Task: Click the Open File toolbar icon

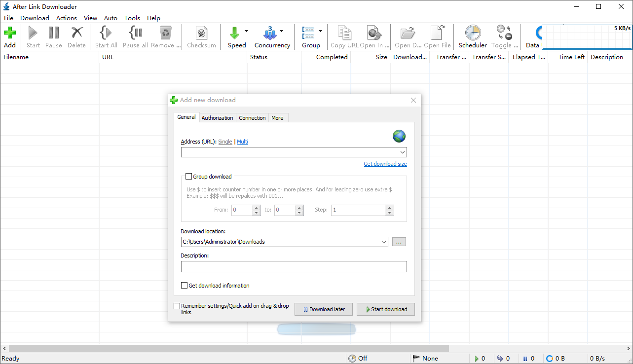Action: (437, 33)
